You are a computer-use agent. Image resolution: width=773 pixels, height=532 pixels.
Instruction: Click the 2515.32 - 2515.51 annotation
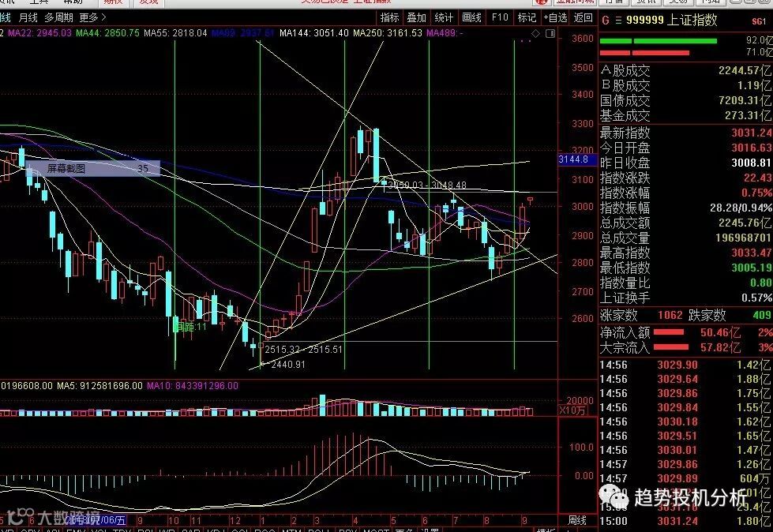point(304,349)
